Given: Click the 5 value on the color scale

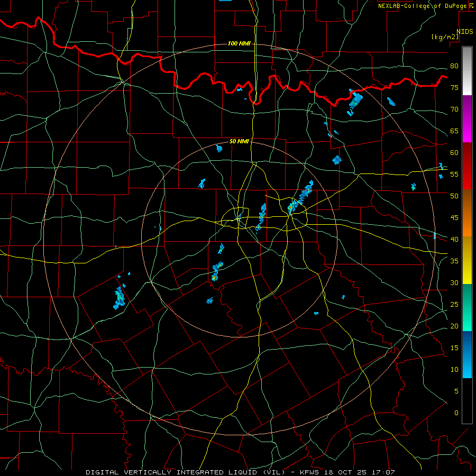Looking at the screenshot, I should pos(456,391).
